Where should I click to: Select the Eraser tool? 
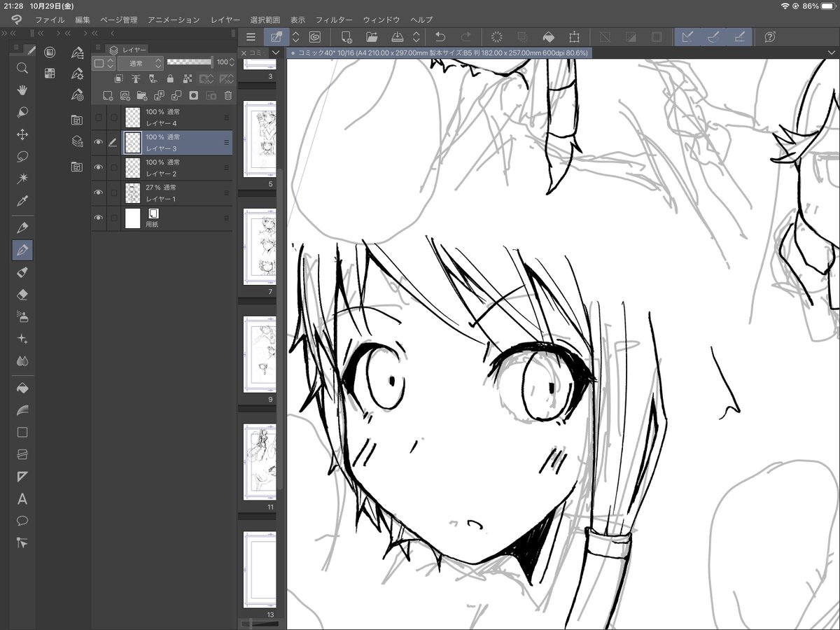tap(22, 295)
